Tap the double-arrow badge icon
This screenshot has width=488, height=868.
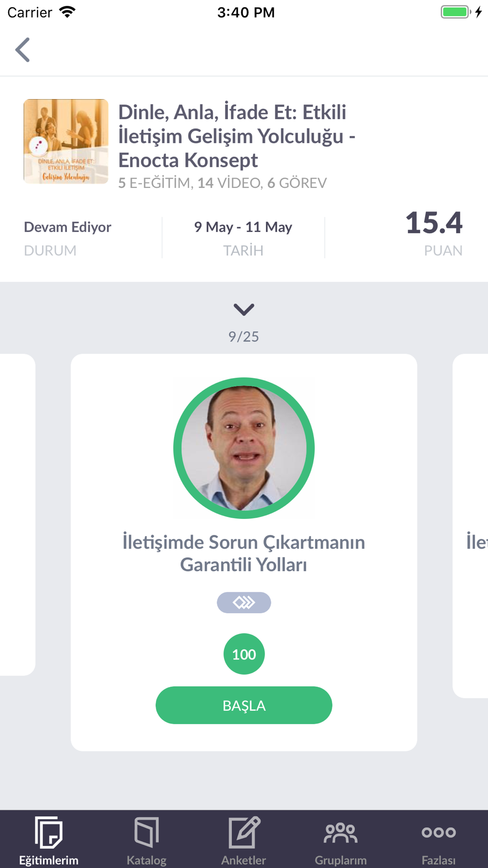(x=244, y=602)
